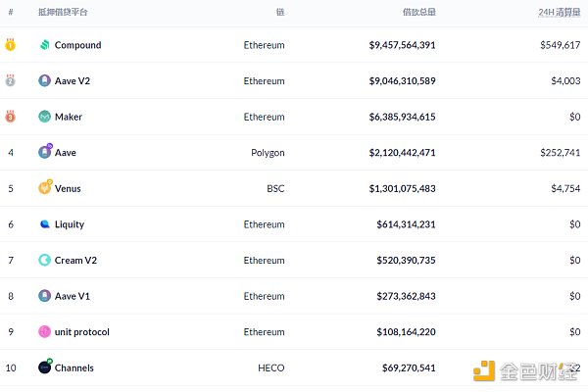588x392 pixels.
Task: Select the liquidation value $4,754
Action: pos(565,189)
